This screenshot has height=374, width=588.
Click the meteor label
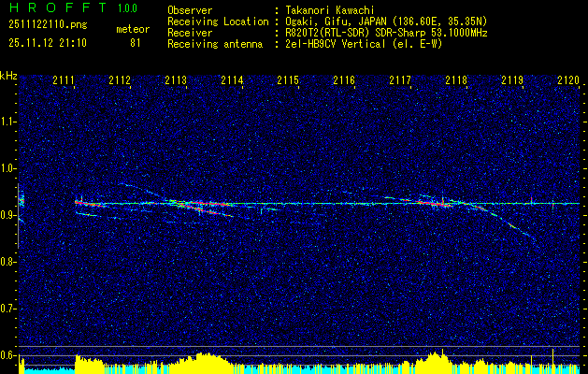(133, 29)
